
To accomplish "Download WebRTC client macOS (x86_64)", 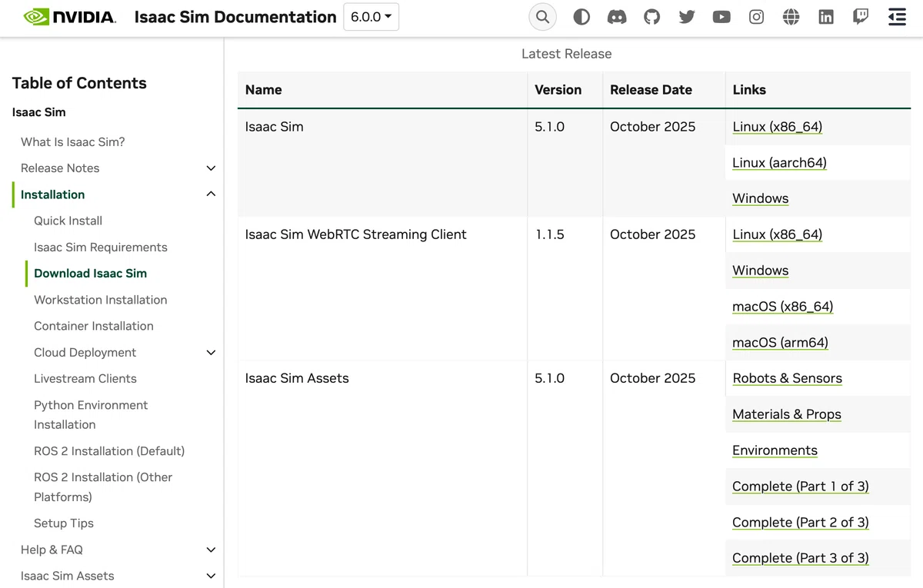I will (782, 307).
